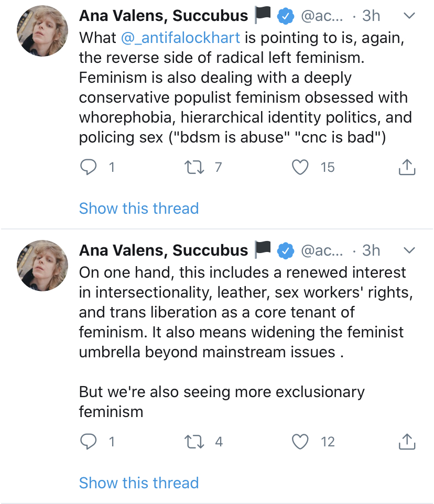The image size is (434, 504).
Task: Open options chevron on first tweet
Action: pos(409,16)
